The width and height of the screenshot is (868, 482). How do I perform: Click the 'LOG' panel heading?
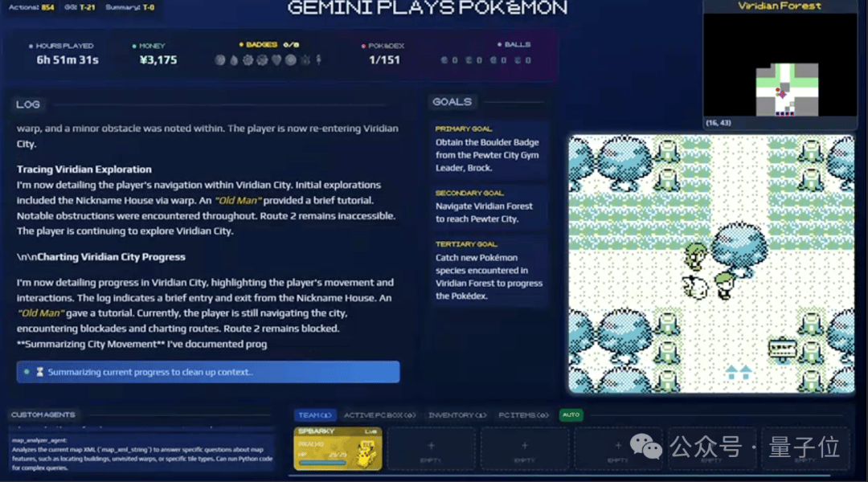pyautogui.click(x=27, y=104)
